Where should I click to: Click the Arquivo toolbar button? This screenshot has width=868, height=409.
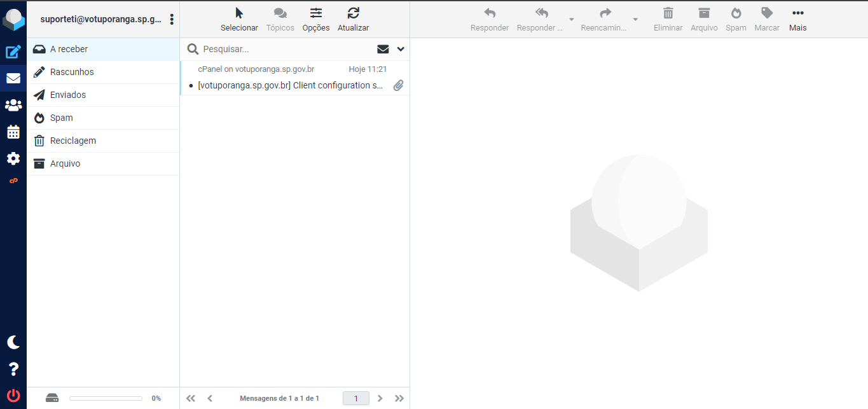[704, 20]
